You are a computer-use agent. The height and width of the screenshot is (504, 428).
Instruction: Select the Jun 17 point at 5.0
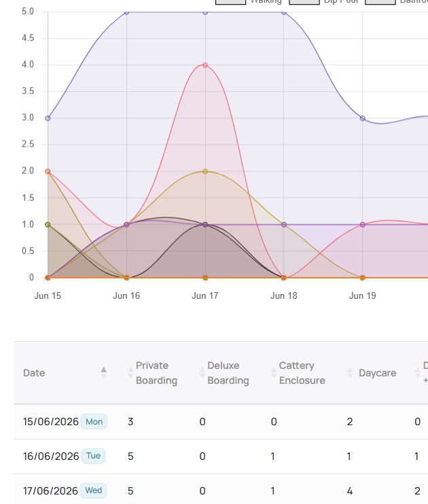pos(205,12)
